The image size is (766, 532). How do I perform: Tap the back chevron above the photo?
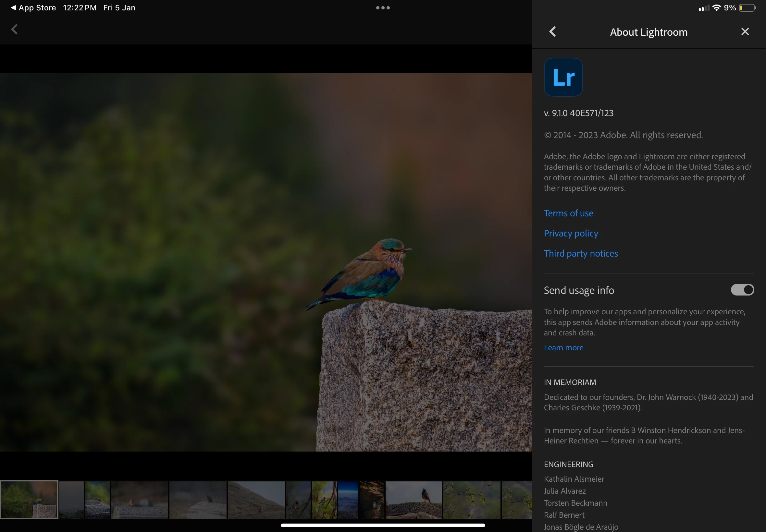pyautogui.click(x=14, y=29)
